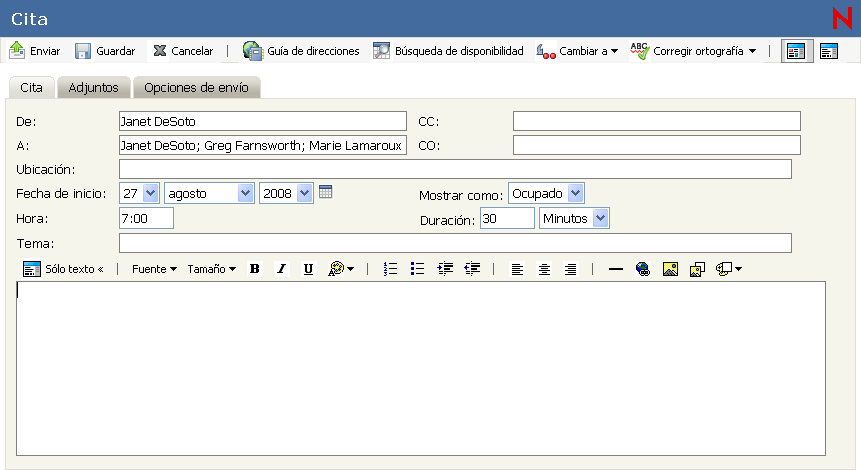
Task: Click the Novell N logo
Action: [842, 18]
